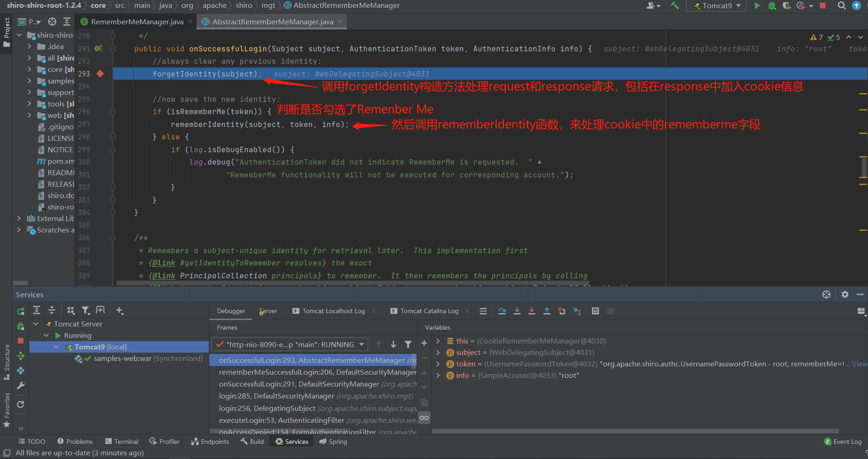Select the rememberMeSuccessfulLogin:206 stack frame
Image resolution: width=868 pixels, height=459 pixels.
[313, 372]
